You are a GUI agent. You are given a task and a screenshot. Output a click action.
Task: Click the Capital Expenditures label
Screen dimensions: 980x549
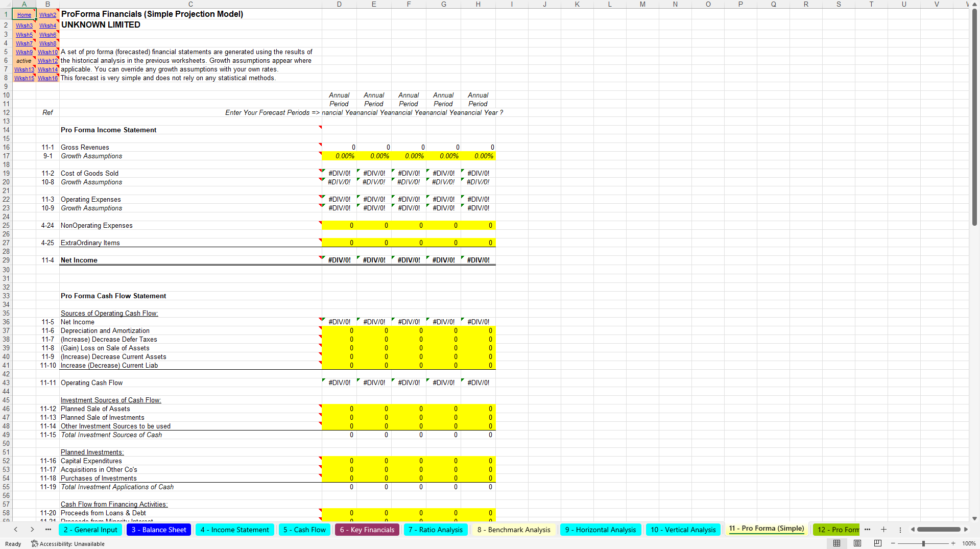coord(91,461)
